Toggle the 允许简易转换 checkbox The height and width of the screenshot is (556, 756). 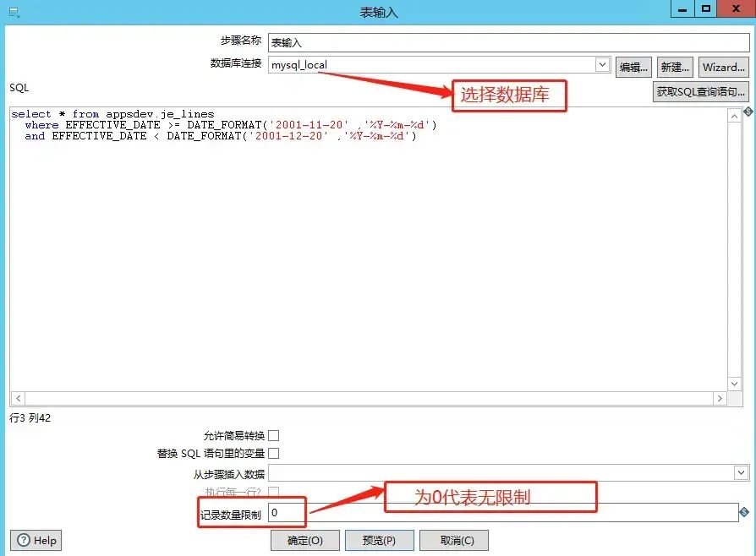click(x=273, y=435)
